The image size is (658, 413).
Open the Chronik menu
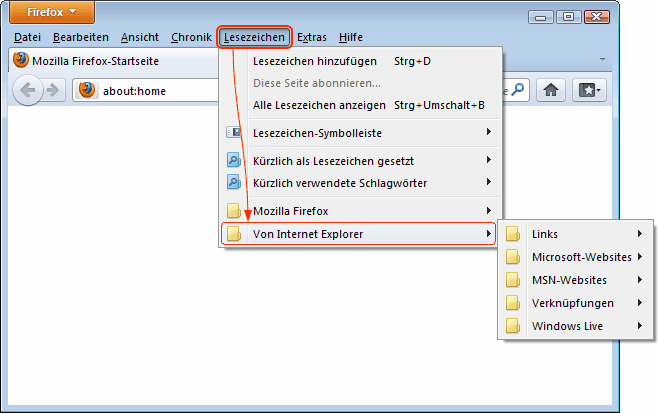click(x=191, y=37)
